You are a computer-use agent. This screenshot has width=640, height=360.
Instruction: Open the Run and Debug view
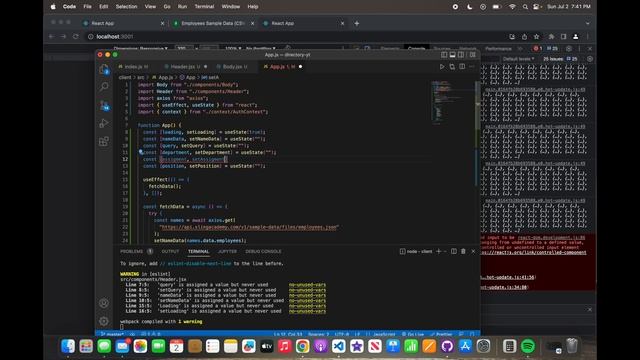coord(104,123)
